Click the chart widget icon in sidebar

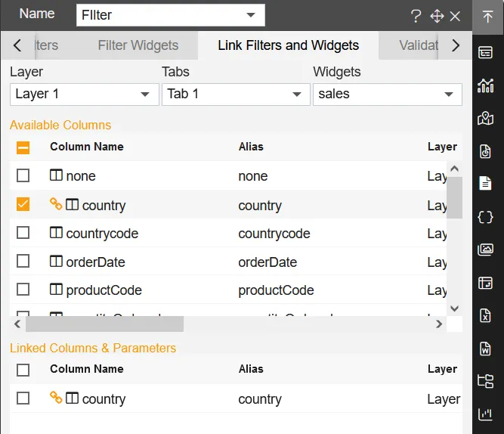[x=486, y=85]
